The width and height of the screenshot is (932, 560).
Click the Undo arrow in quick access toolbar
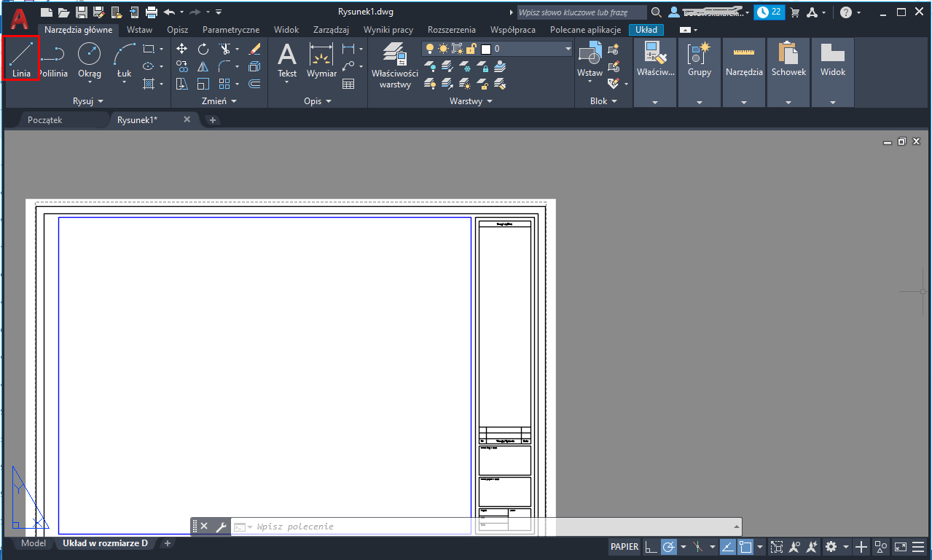click(x=169, y=12)
